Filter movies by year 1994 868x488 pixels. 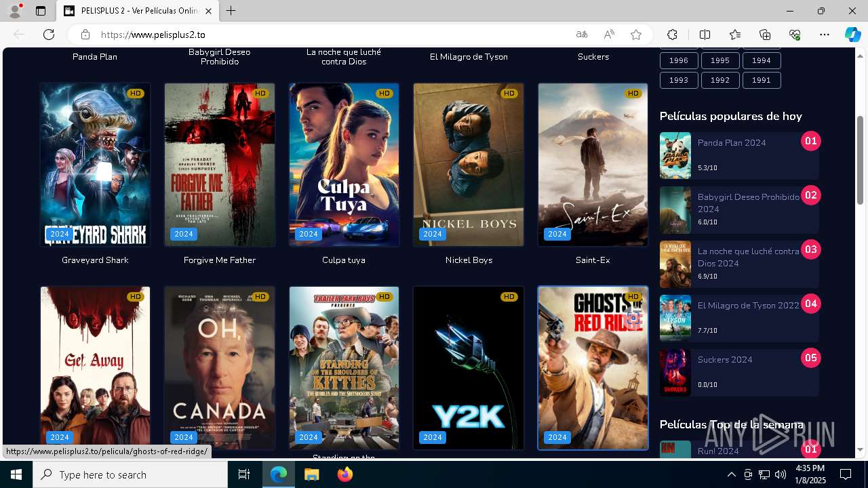(762, 60)
